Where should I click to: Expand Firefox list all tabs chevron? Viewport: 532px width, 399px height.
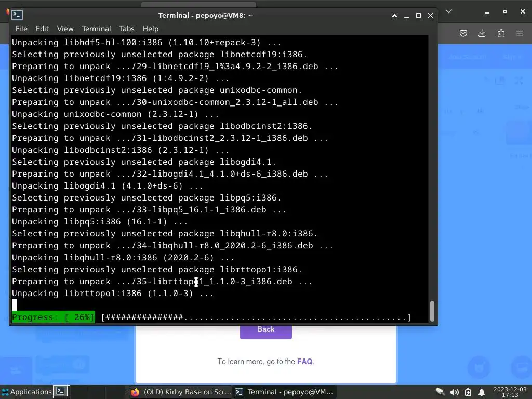click(x=449, y=11)
